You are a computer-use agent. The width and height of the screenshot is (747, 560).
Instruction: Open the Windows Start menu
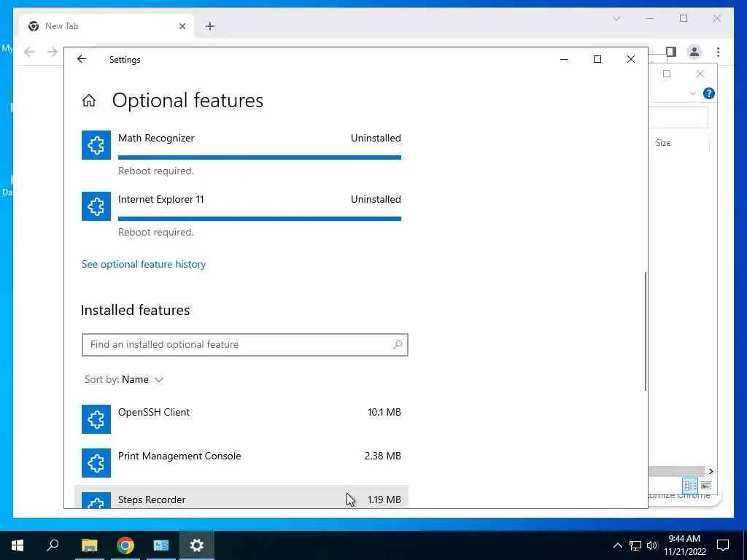[18, 545]
